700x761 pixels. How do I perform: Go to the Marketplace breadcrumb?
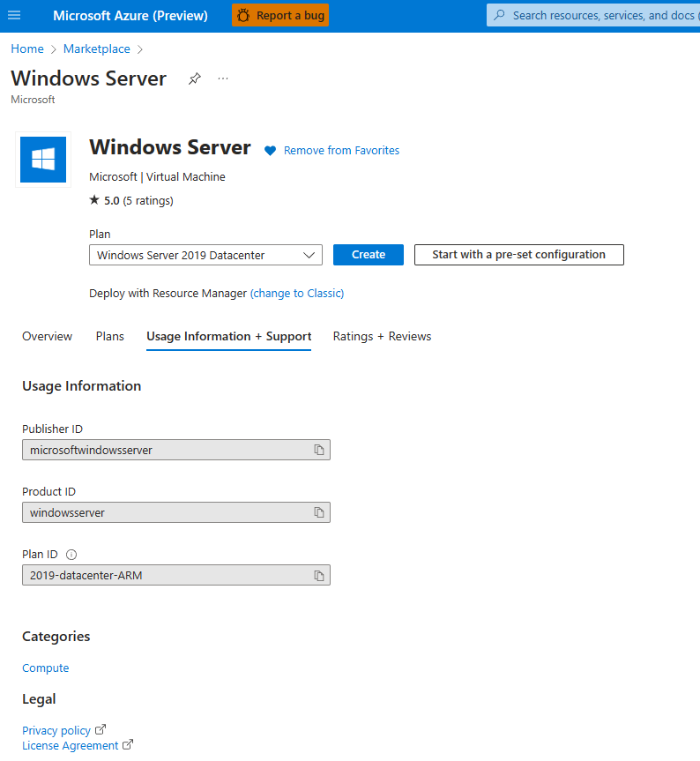[x=96, y=49]
